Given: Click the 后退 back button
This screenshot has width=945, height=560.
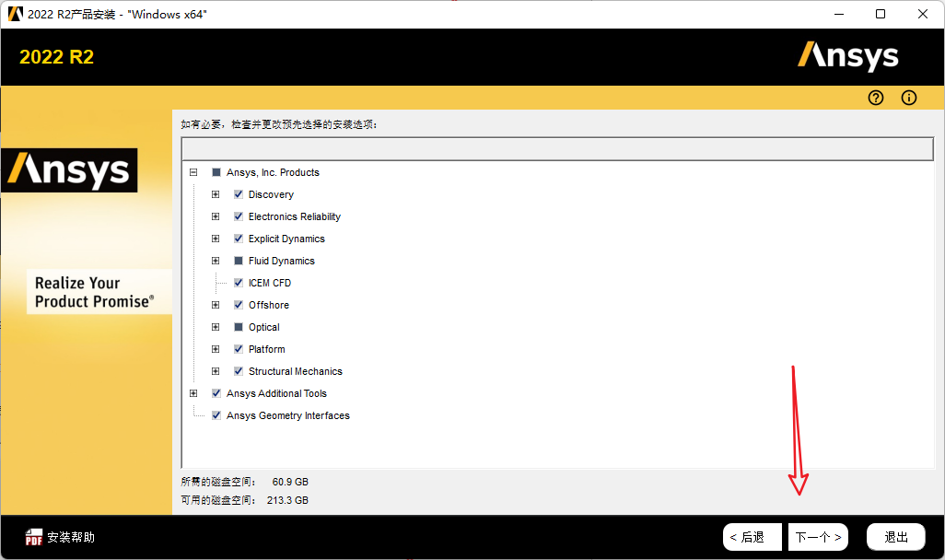Looking at the screenshot, I should click(752, 536).
